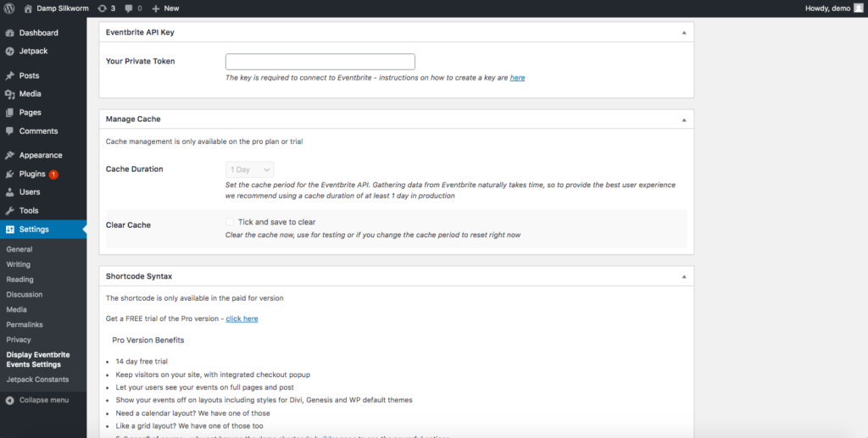Open Media settings submenu
This screenshot has width=868, height=438.
pos(17,310)
